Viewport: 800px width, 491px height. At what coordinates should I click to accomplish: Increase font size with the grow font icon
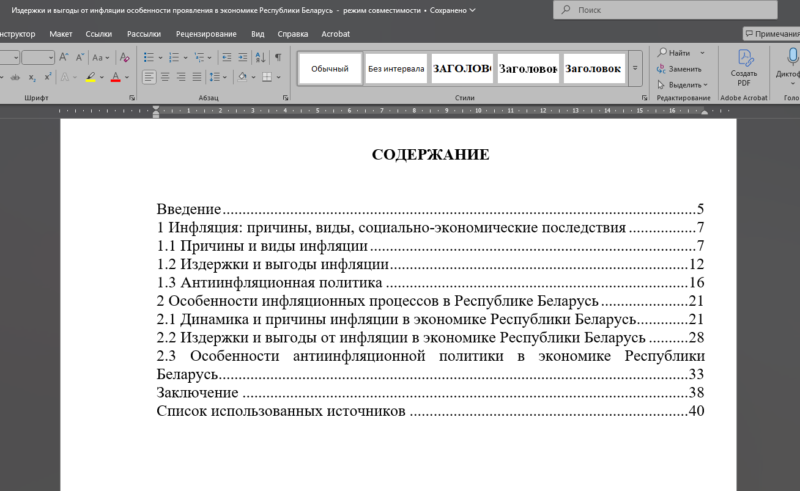[63, 57]
